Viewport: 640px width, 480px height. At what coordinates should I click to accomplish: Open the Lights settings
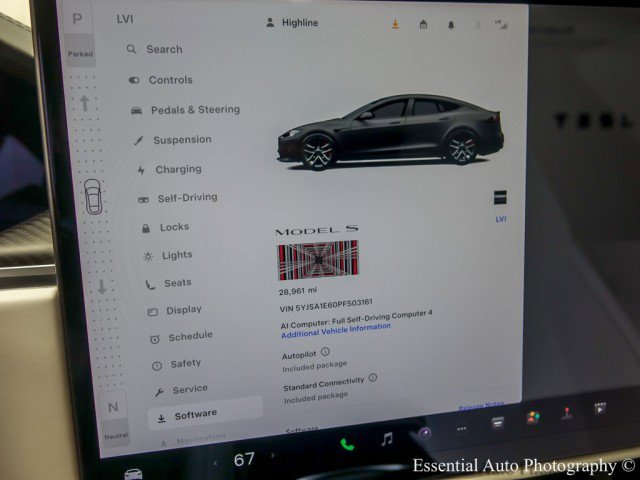(x=168, y=256)
